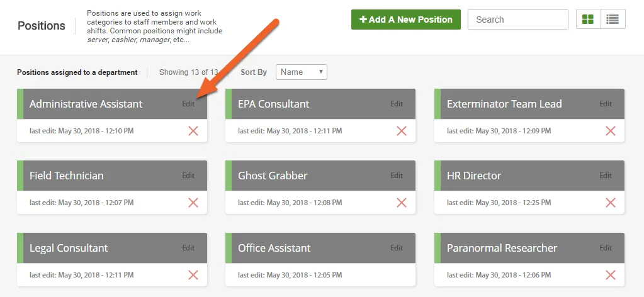Delete Ghost Grabber position with red X
Viewport: 644px width, 297px height.
coord(401,203)
